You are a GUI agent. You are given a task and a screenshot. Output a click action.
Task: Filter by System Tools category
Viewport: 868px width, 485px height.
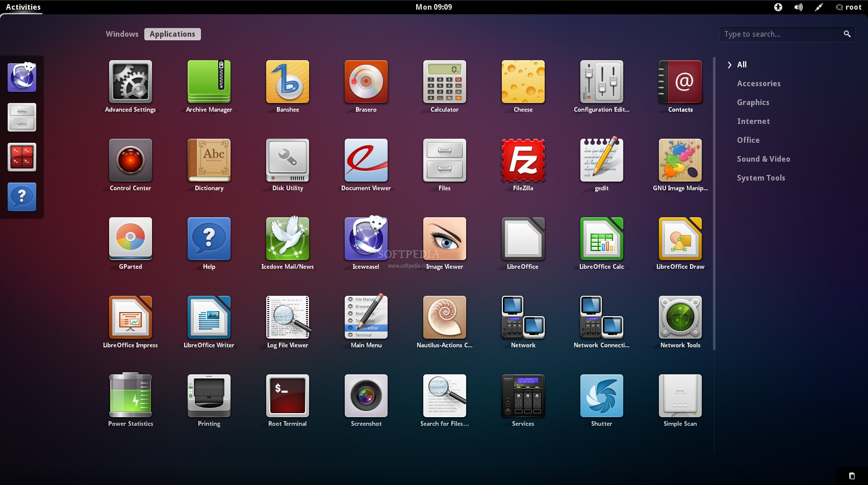761,178
